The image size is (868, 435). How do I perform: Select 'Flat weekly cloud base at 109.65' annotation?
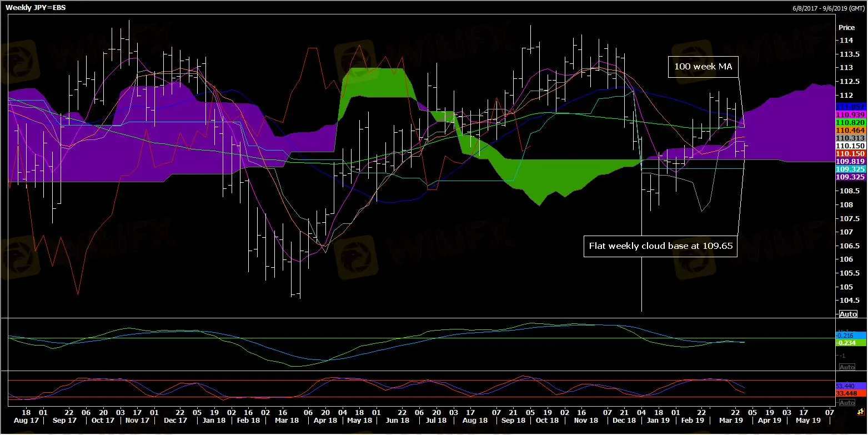click(x=660, y=247)
